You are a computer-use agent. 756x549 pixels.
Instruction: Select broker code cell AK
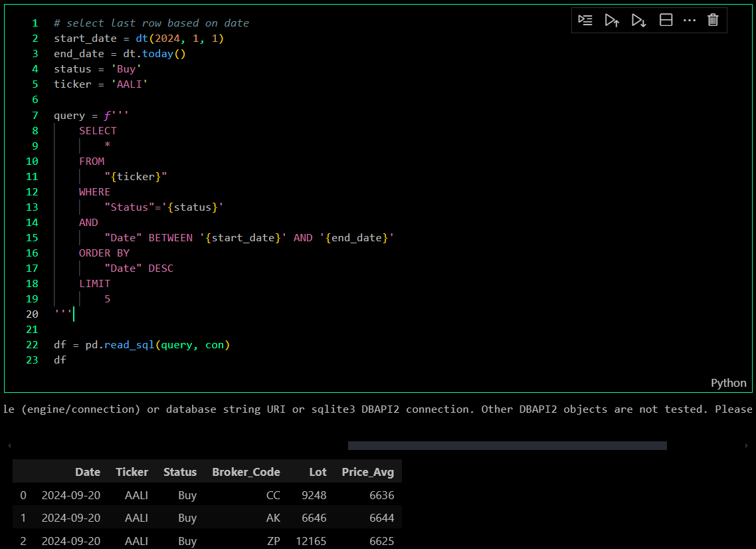coord(273,518)
